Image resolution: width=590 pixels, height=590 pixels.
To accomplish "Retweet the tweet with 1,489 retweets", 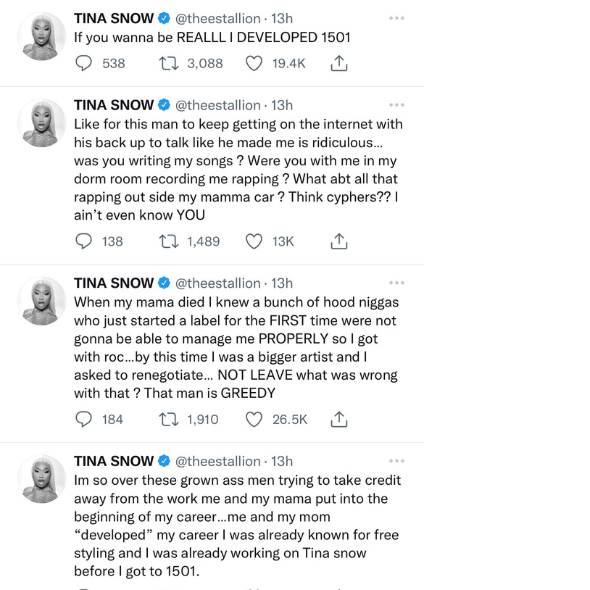I will pos(168,241).
